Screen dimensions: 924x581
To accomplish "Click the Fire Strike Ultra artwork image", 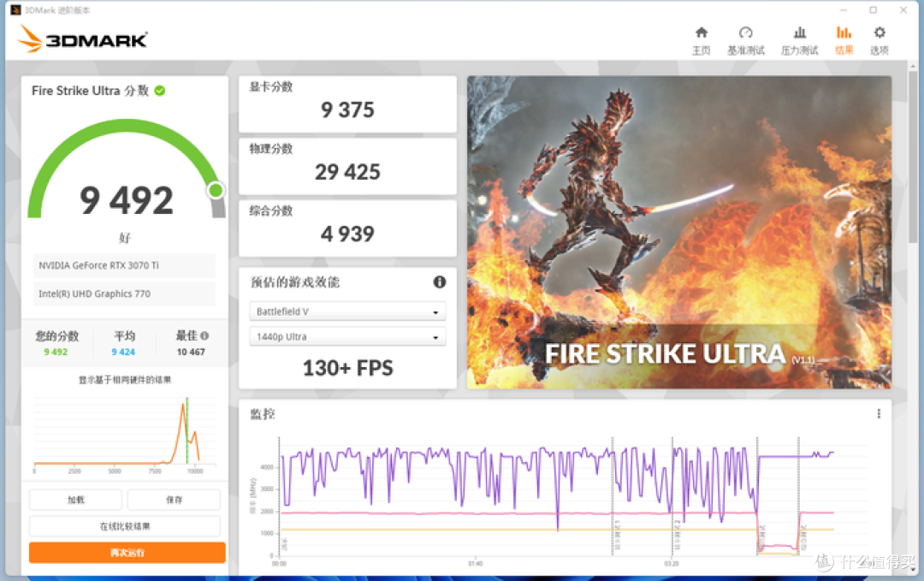I will tap(678, 232).
